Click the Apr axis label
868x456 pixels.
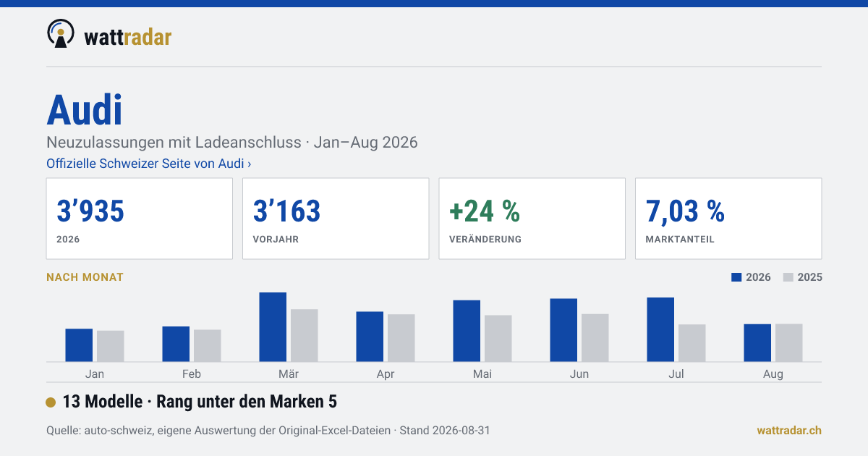click(386, 374)
